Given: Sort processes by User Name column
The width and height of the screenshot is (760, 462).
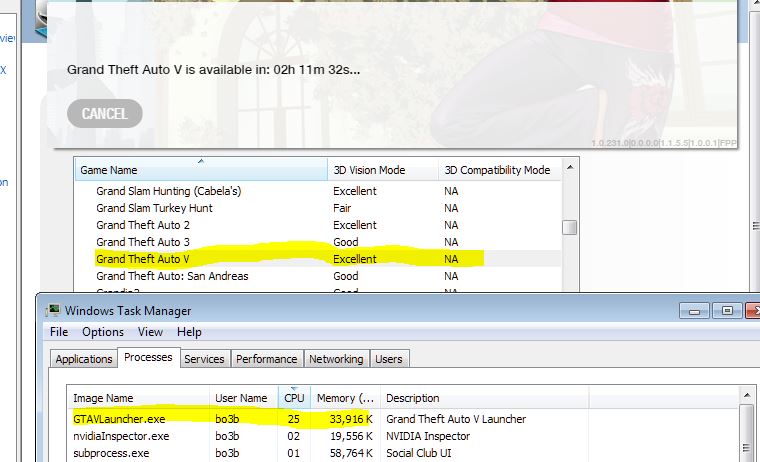Looking at the screenshot, I should 244,398.
